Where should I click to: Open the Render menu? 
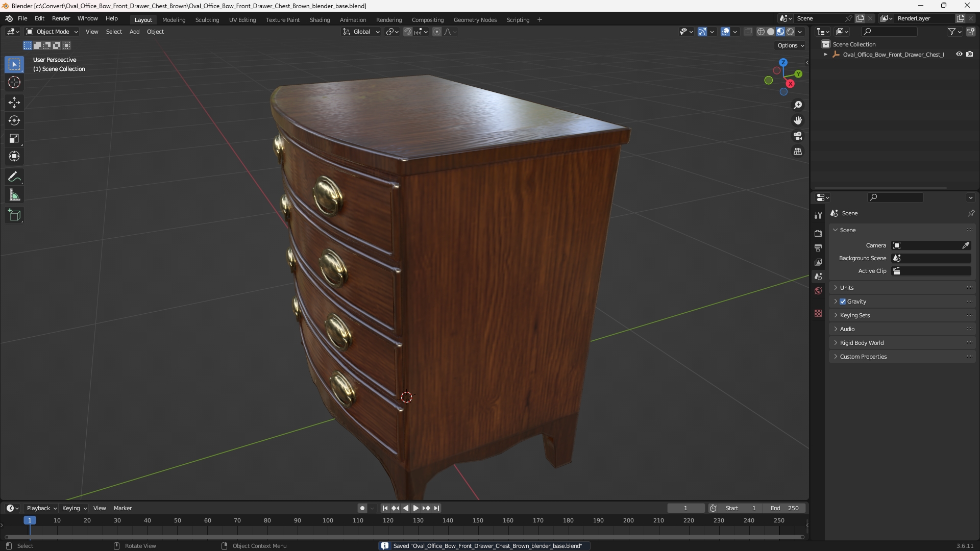pyautogui.click(x=61, y=18)
